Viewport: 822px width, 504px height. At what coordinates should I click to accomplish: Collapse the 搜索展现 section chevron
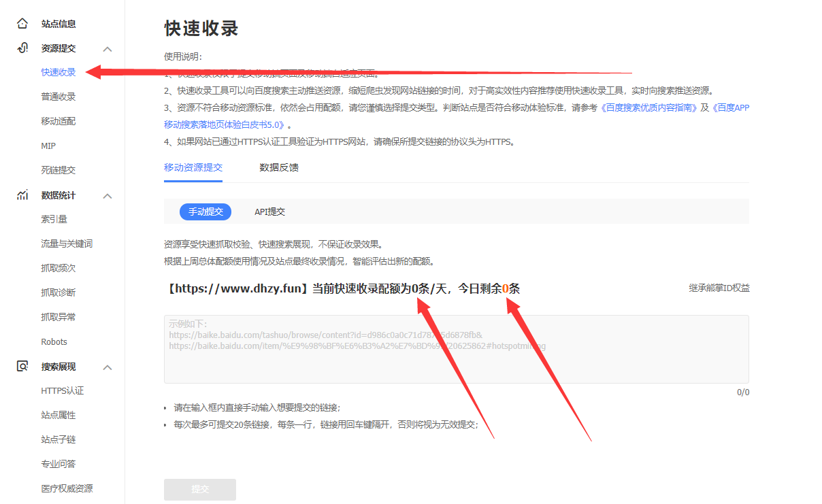point(108,367)
